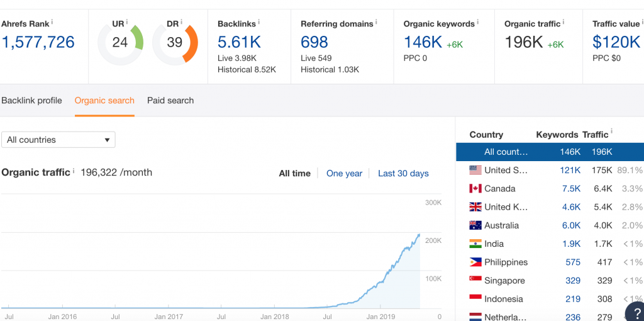Show Last 30 days chart range
Screen dimensions: 644x321
pos(403,174)
